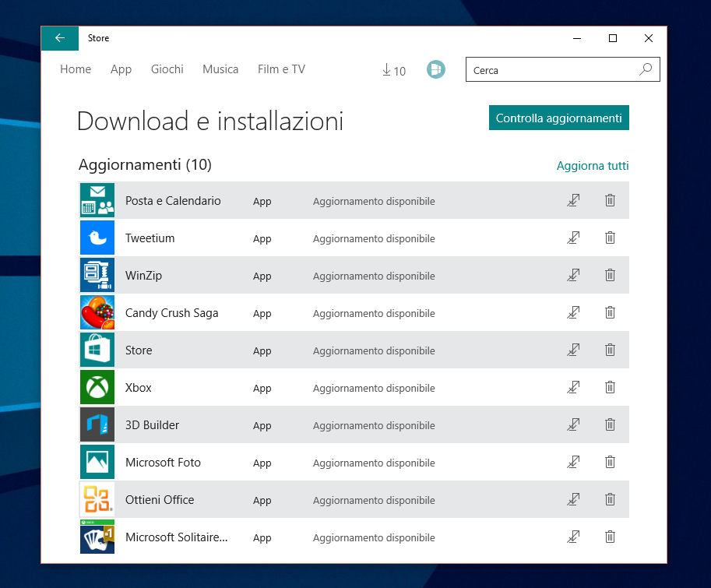Open the WinZip app tile

click(x=97, y=275)
